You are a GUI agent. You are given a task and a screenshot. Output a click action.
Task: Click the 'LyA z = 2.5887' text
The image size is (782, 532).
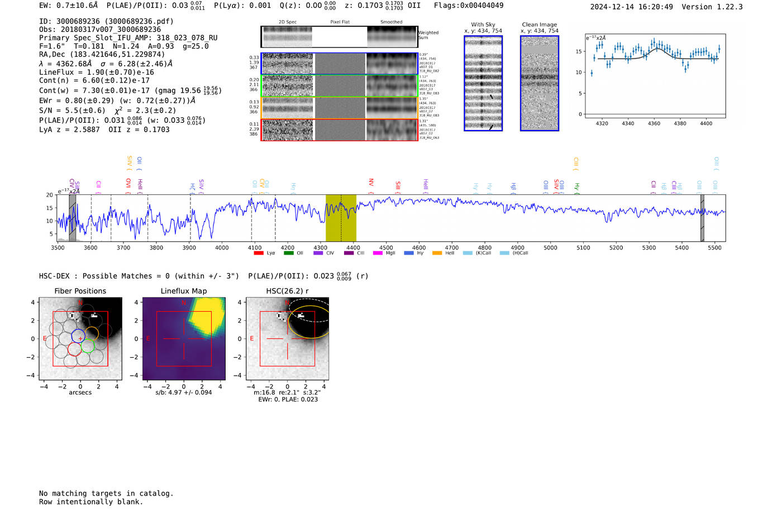pos(69,130)
